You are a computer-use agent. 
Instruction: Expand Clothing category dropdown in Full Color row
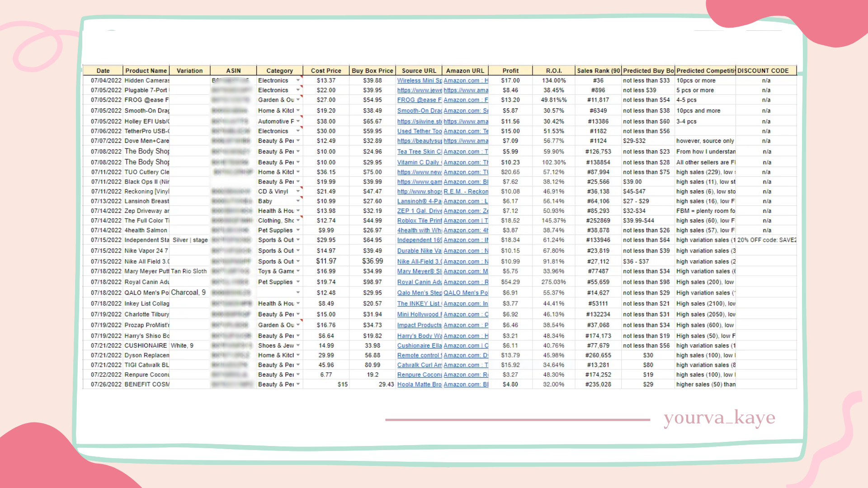298,221
